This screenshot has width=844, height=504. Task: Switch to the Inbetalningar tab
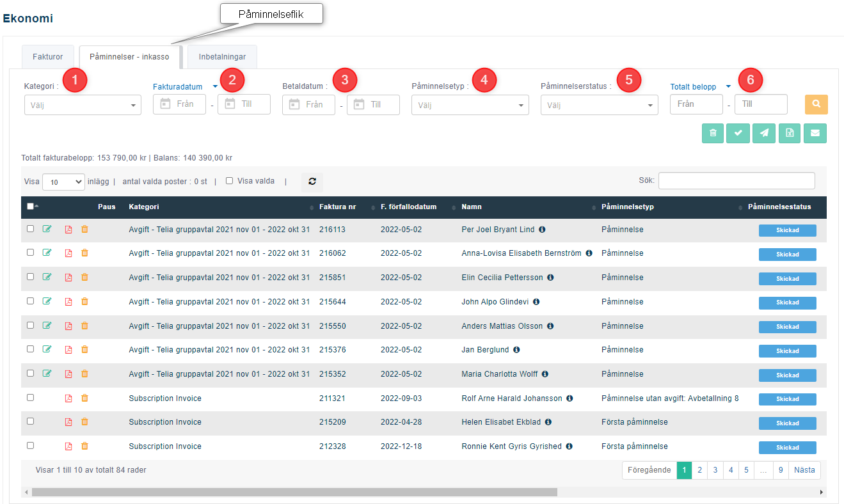point(222,57)
